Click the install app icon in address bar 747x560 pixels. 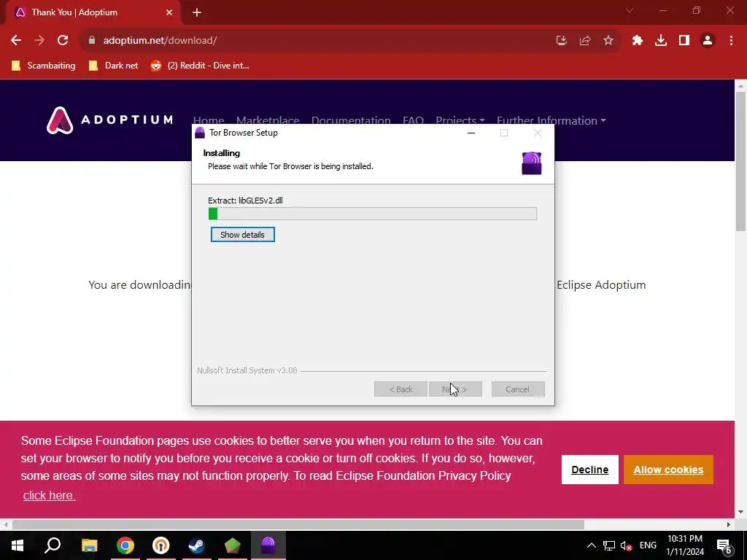[x=562, y=41]
